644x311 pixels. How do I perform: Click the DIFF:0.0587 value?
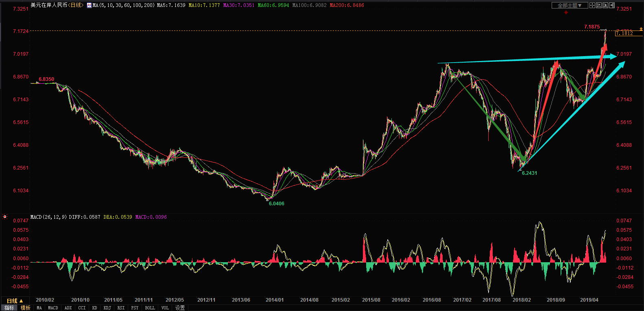tap(85, 217)
